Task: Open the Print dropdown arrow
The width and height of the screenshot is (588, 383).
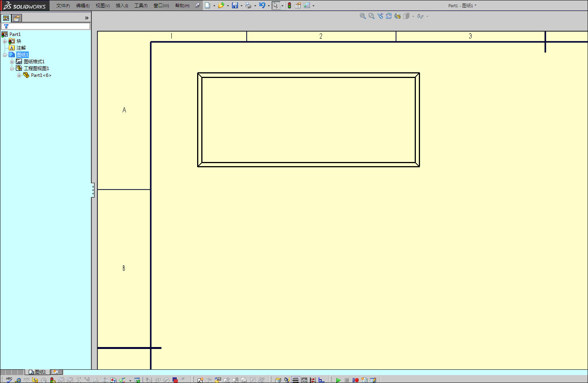Action: coord(255,6)
